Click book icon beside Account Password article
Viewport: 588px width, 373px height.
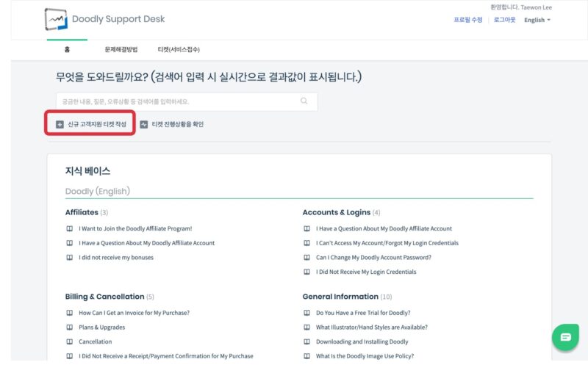pos(306,257)
